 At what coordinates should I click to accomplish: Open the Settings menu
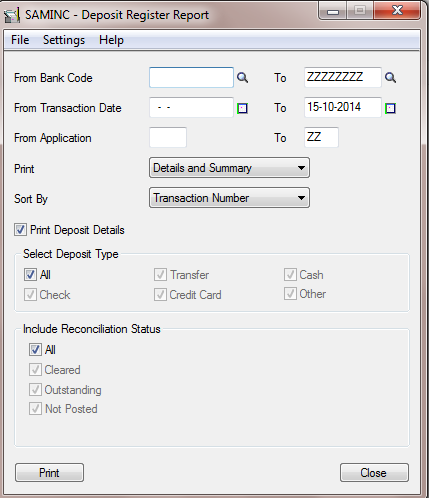pyautogui.click(x=64, y=40)
